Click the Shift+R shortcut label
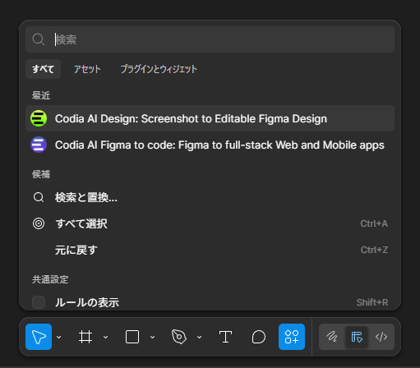 [372, 302]
